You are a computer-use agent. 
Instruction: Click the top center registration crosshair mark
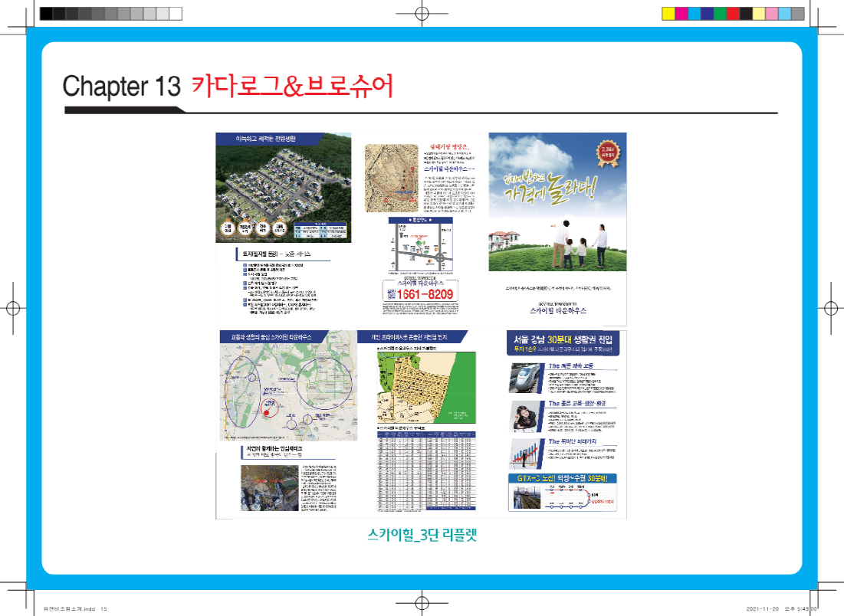tap(421, 13)
